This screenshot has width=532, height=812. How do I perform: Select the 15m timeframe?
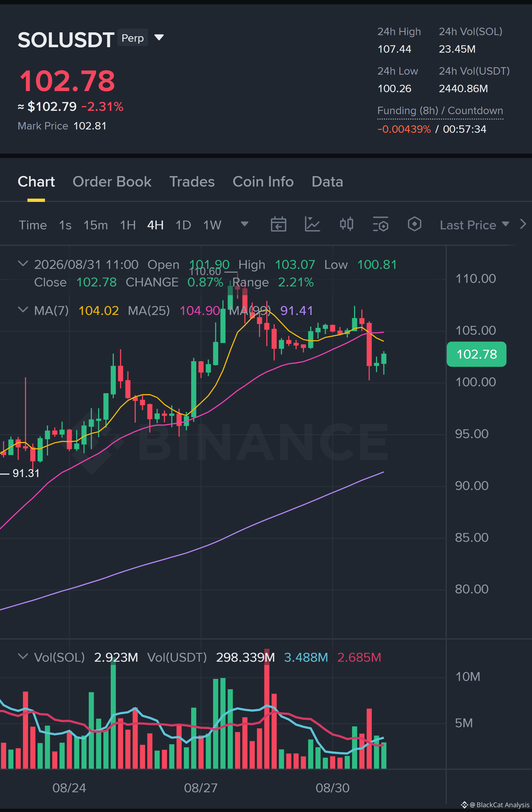(x=95, y=225)
